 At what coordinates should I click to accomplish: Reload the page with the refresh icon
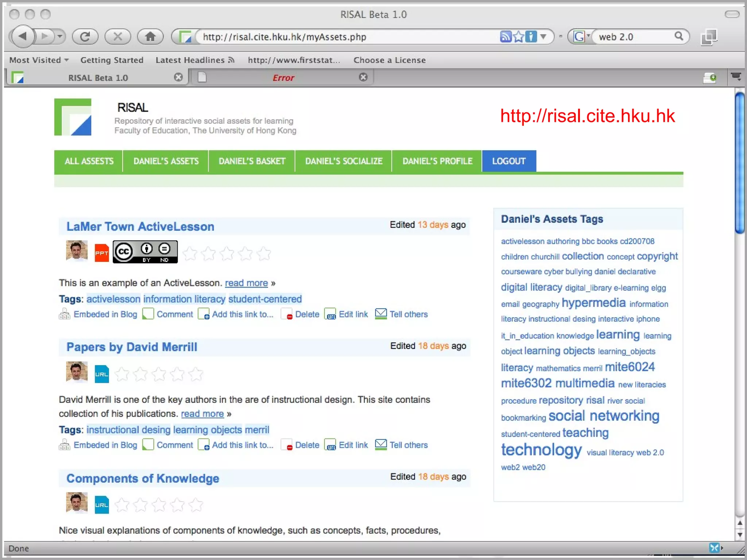[85, 36]
